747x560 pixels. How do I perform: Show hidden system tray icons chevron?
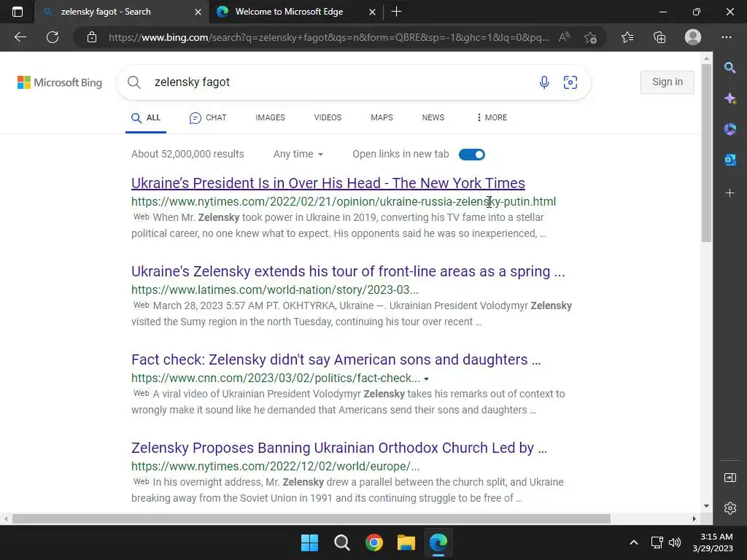(634, 542)
